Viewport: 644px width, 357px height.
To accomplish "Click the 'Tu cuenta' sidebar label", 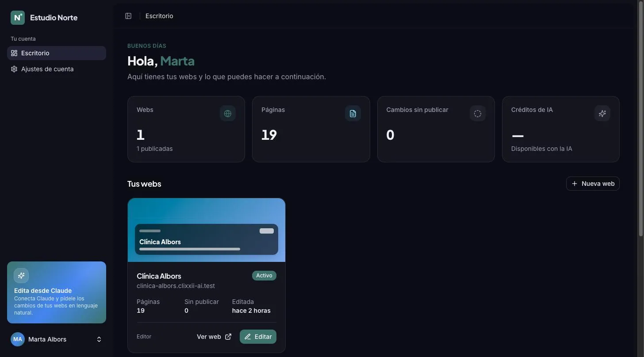I will (23, 39).
